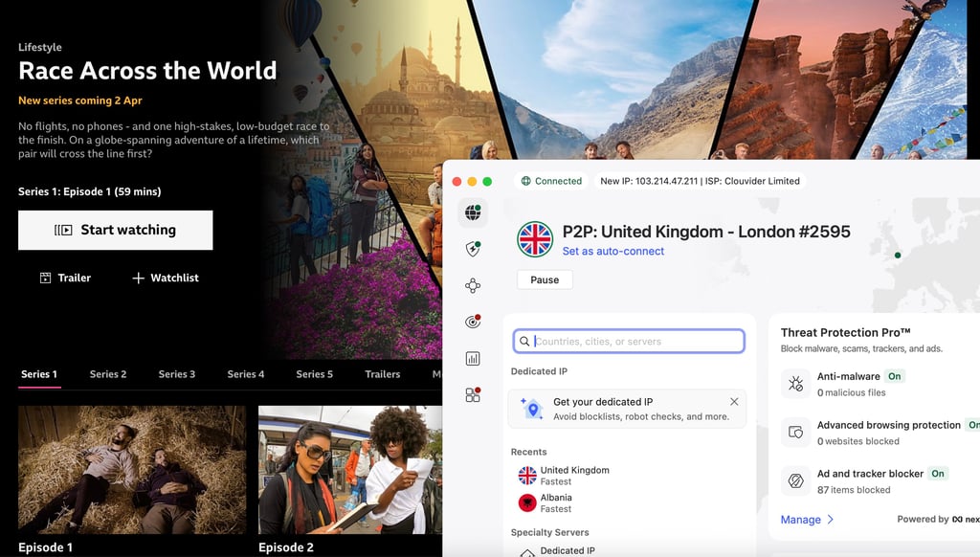Focus the Countries, cities, or servers search field
Image resolution: width=980 pixels, height=557 pixels.
tap(629, 342)
